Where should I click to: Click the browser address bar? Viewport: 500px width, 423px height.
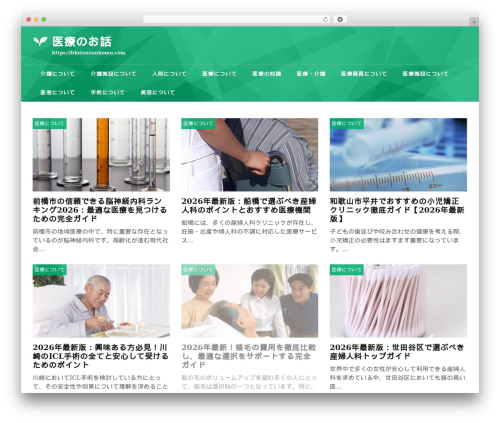tap(237, 20)
